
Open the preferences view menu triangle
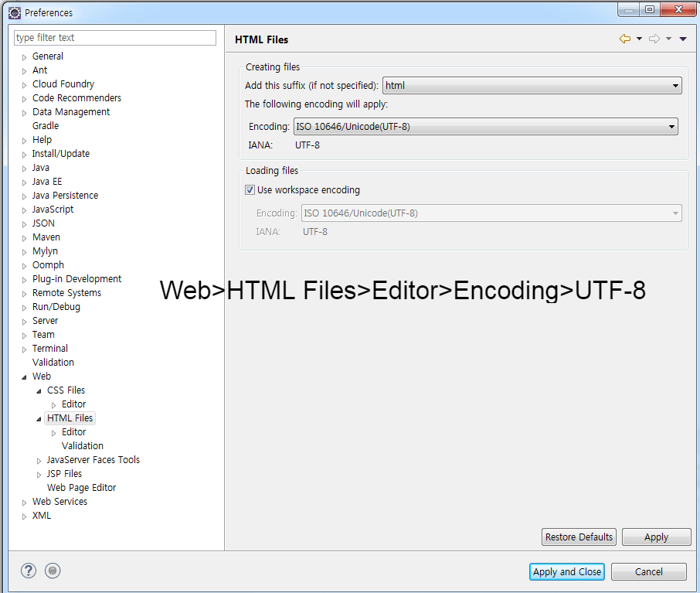(682, 39)
